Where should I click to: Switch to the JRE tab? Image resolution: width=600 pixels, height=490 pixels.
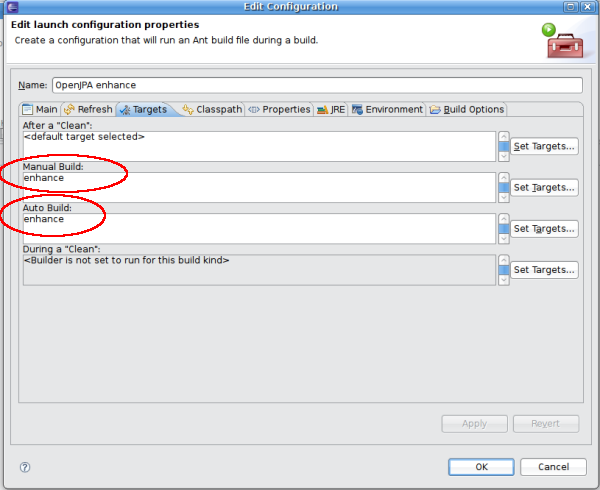[331, 109]
